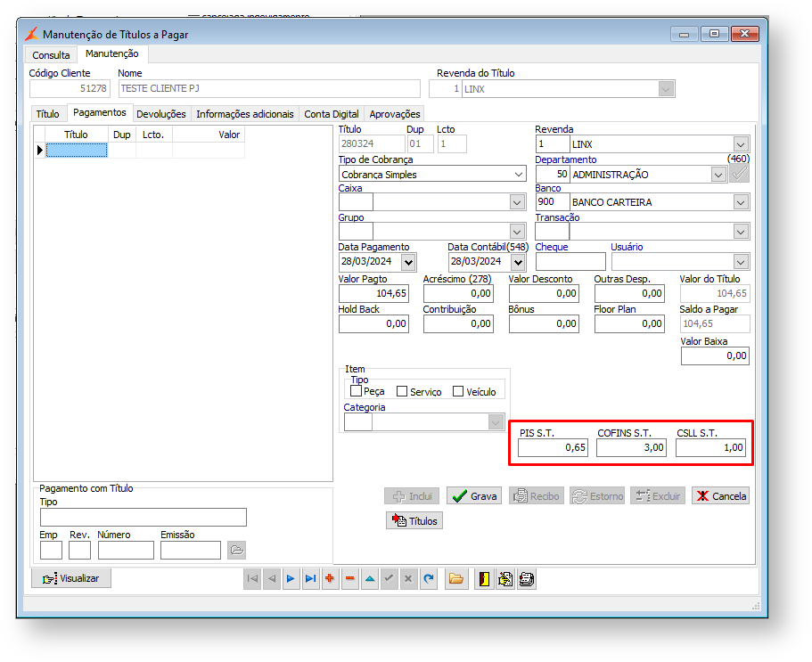Click the exit door icon

[x=484, y=579]
